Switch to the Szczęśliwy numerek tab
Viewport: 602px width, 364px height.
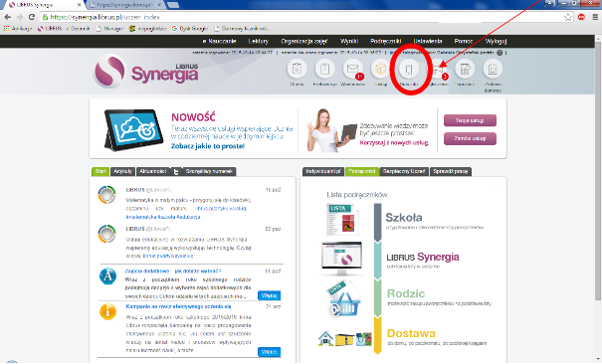point(209,171)
